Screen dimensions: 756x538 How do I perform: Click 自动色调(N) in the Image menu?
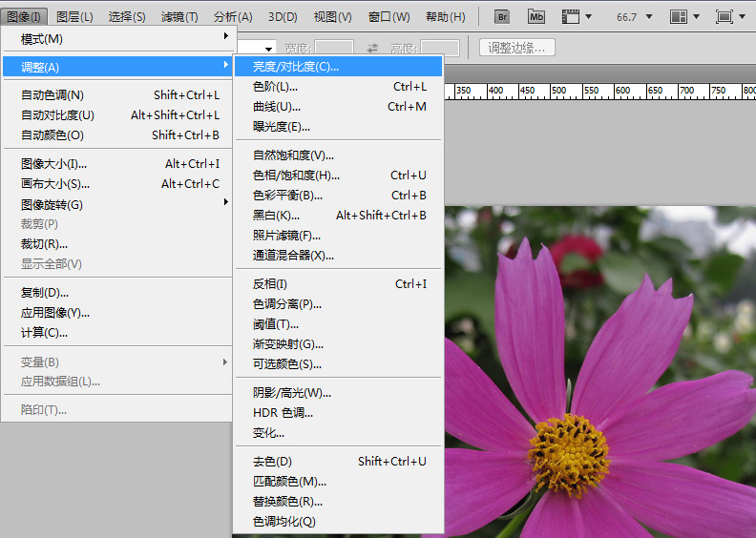(x=52, y=95)
